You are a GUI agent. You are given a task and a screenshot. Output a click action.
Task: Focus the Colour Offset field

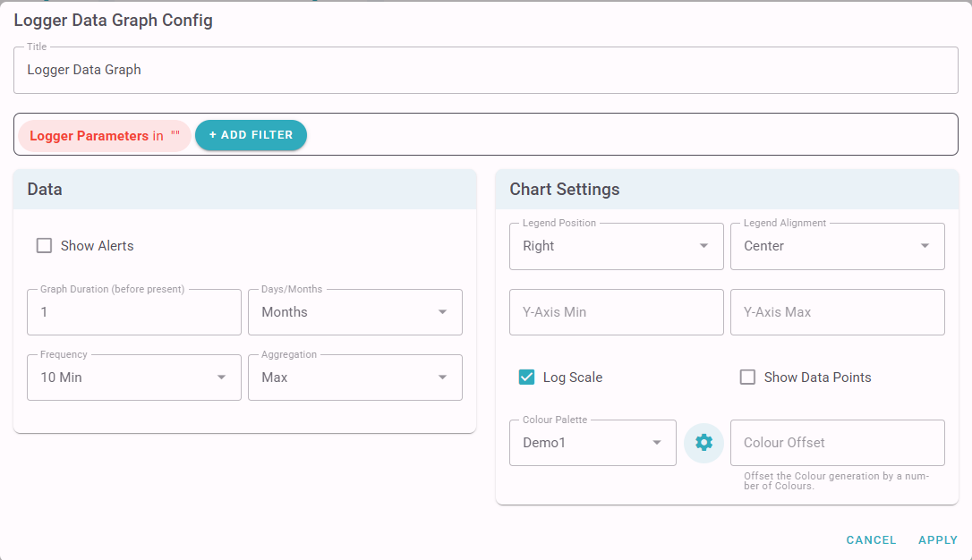pos(837,443)
